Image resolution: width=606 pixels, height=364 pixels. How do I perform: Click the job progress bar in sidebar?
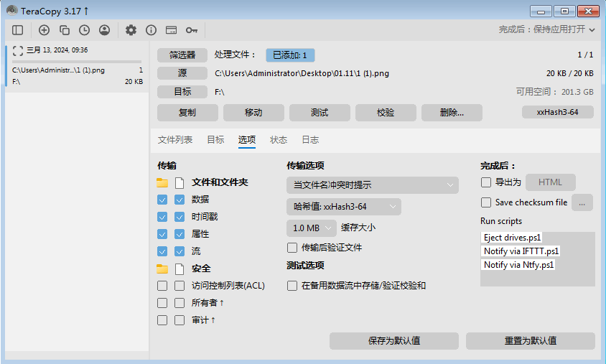[x=77, y=62]
